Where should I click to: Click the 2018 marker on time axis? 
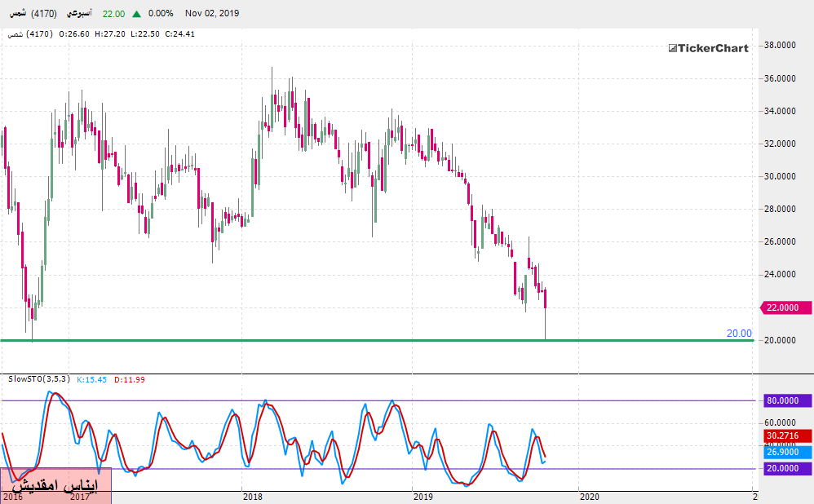(252, 496)
